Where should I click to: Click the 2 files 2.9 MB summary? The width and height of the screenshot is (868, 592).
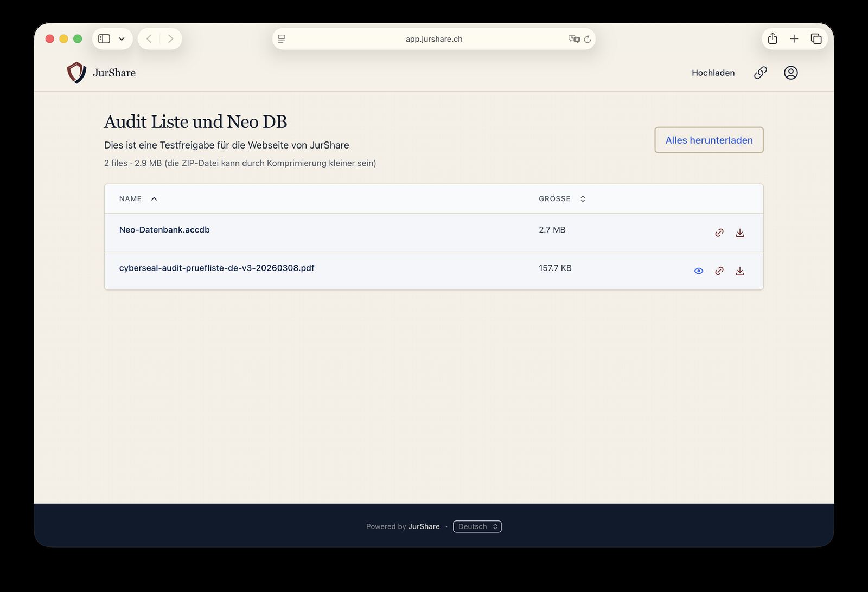pyautogui.click(x=240, y=163)
